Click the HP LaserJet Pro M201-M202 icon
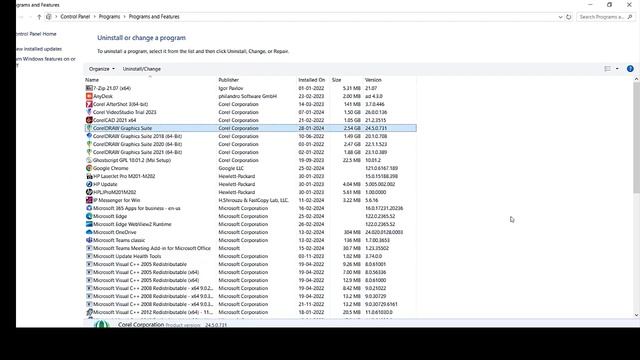Screen dimensions: 640x360 click(x=89, y=176)
